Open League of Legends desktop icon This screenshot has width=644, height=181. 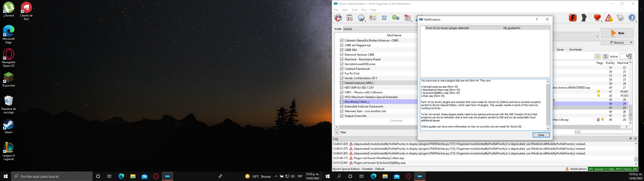tap(9, 151)
